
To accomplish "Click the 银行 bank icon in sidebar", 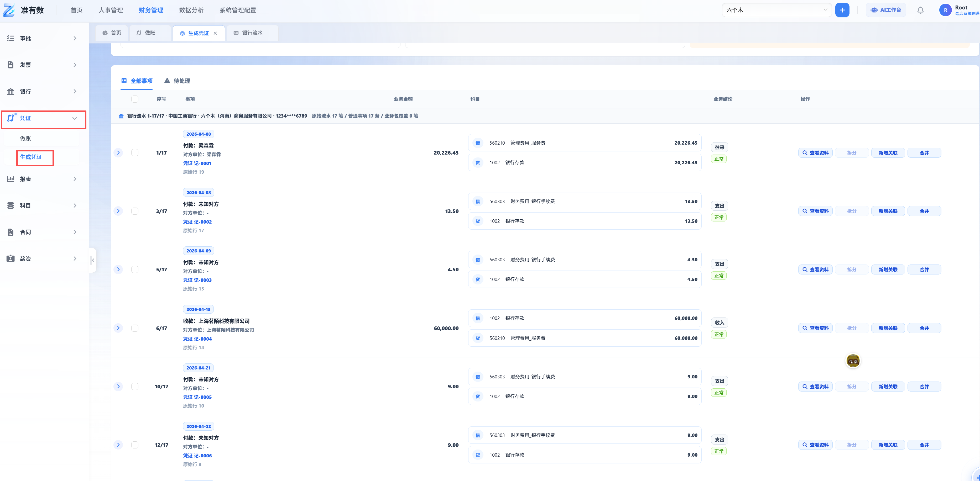I will 11,92.
